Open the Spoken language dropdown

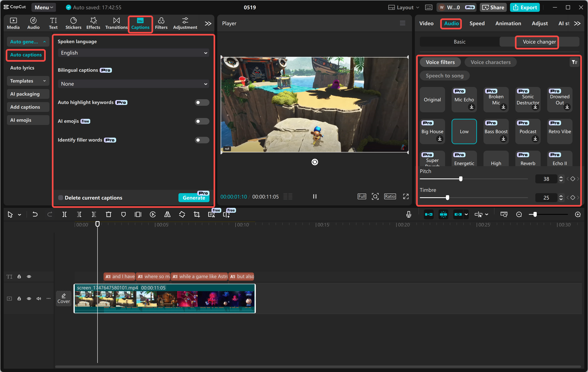point(133,52)
